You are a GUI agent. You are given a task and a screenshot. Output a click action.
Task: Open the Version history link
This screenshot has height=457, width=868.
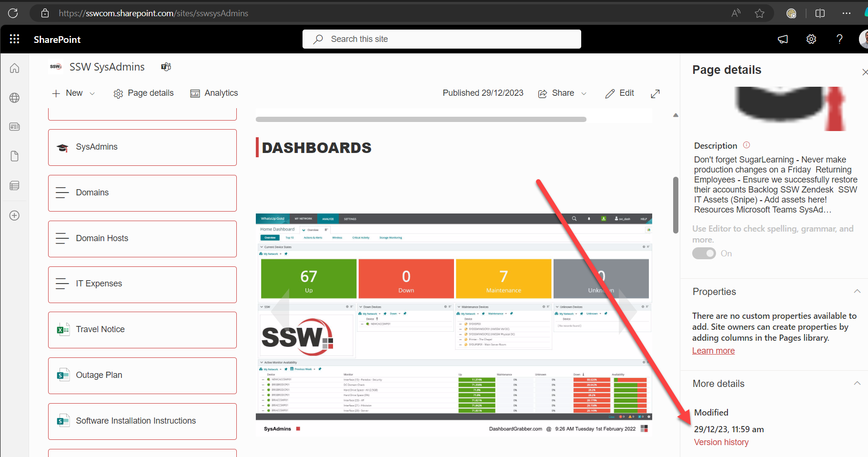pos(721,442)
